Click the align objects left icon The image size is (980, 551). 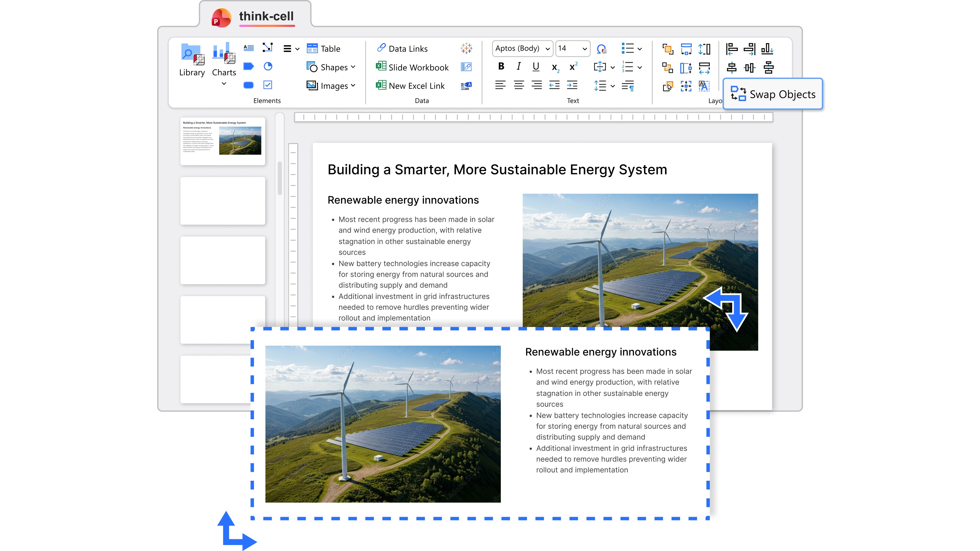click(731, 49)
